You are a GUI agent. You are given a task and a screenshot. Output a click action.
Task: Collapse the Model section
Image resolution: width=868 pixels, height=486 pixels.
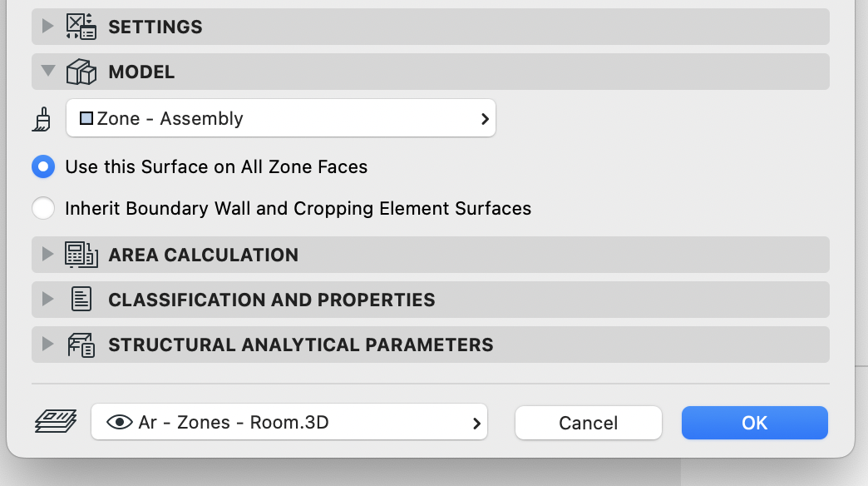47,72
